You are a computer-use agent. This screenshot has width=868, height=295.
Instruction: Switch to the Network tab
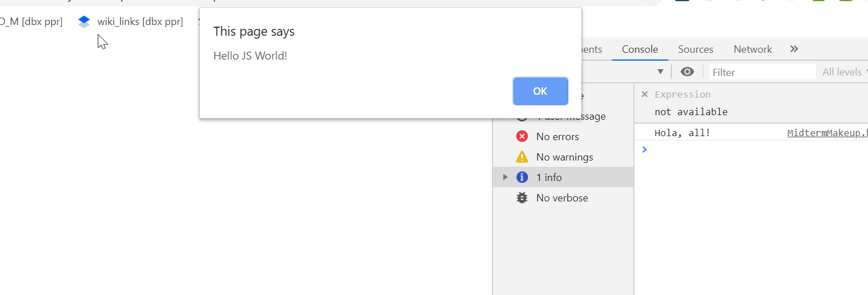[753, 49]
